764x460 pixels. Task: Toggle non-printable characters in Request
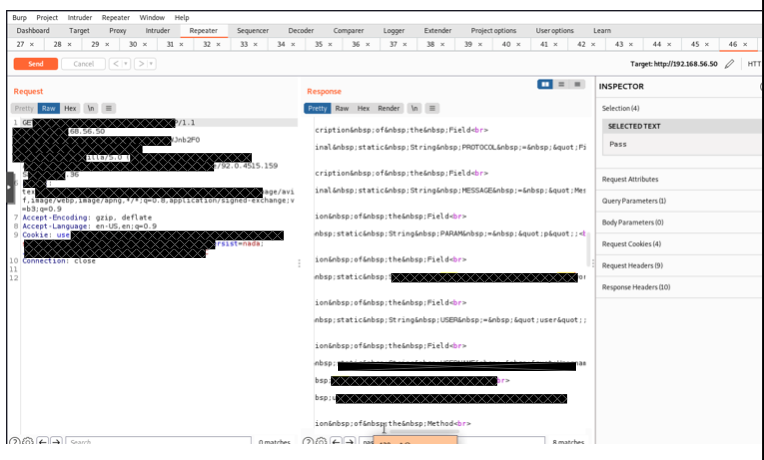tap(91, 108)
